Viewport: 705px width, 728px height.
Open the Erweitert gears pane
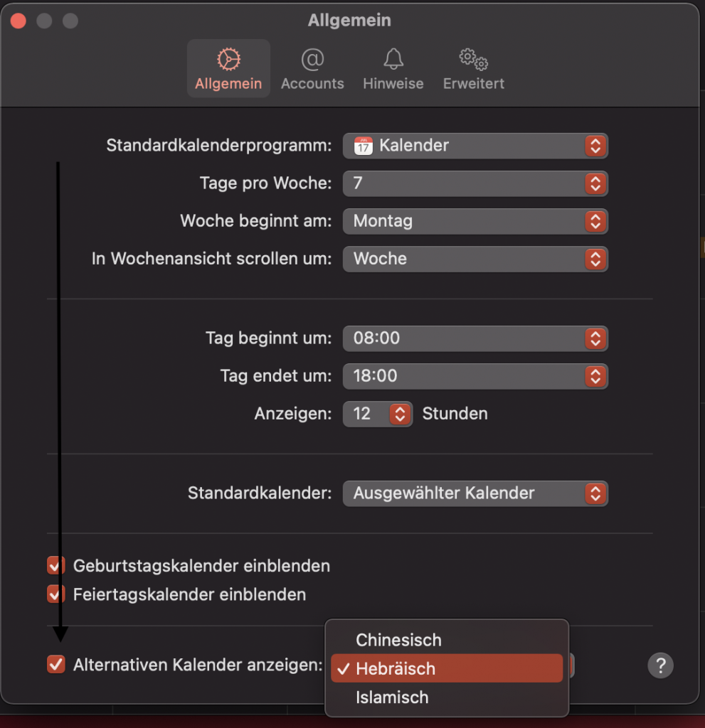(473, 69)
